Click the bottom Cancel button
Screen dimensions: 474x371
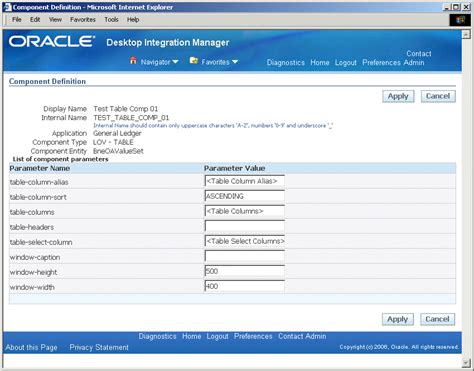(x=437, y=319)
